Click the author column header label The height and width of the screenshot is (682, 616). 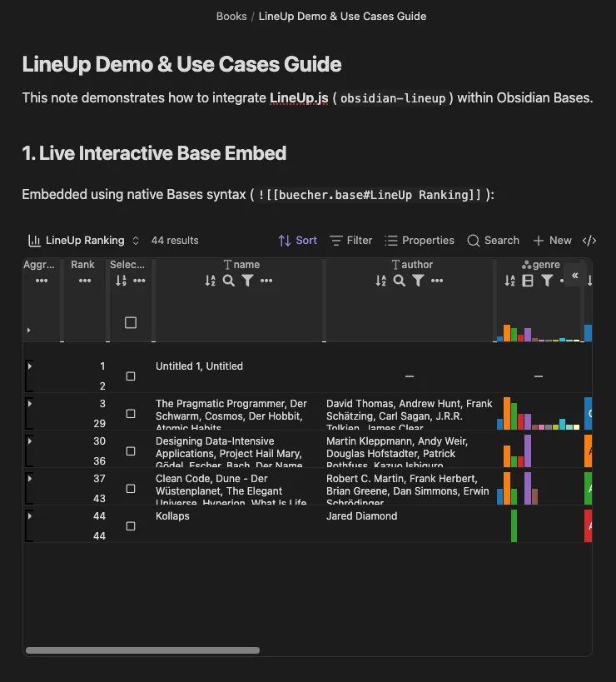point(417,265)
